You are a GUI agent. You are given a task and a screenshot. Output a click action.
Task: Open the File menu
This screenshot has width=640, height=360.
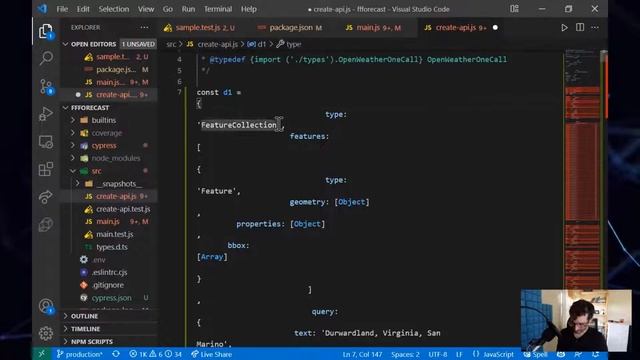[x=62, y=9]
